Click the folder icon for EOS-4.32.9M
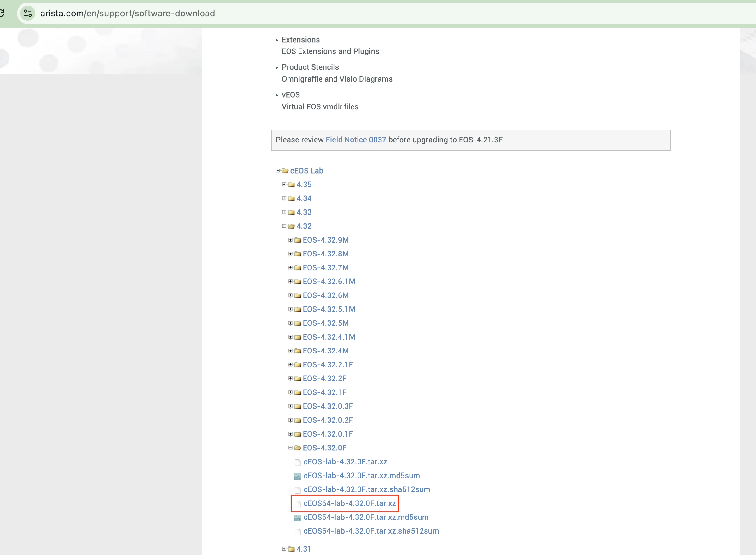 tap(298, 240)
